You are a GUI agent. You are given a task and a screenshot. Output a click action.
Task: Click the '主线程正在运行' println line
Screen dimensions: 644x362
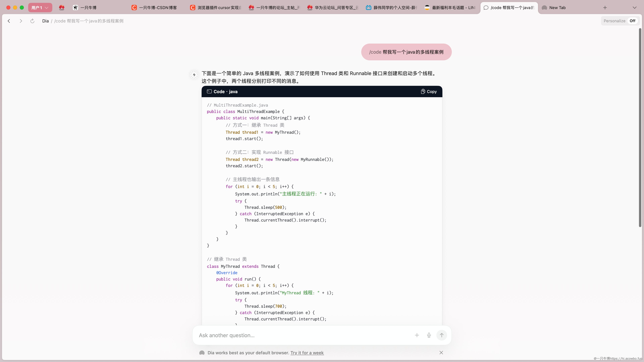285,194
